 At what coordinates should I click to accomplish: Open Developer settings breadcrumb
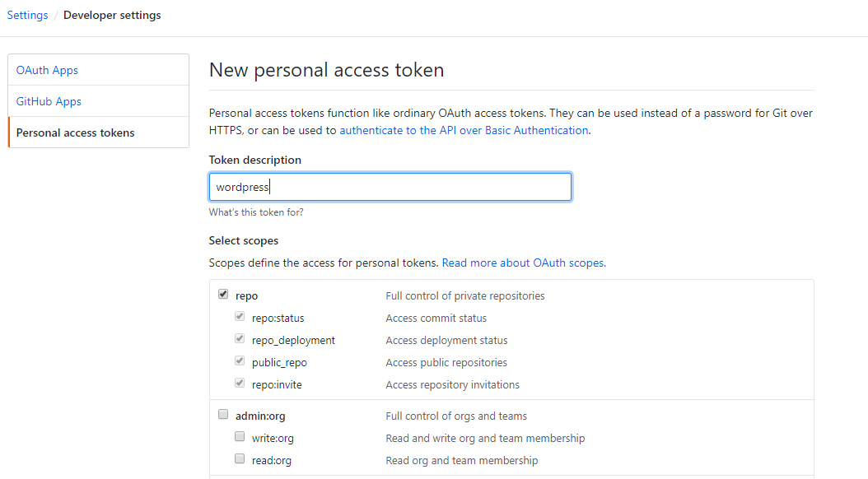pos(112,16)
